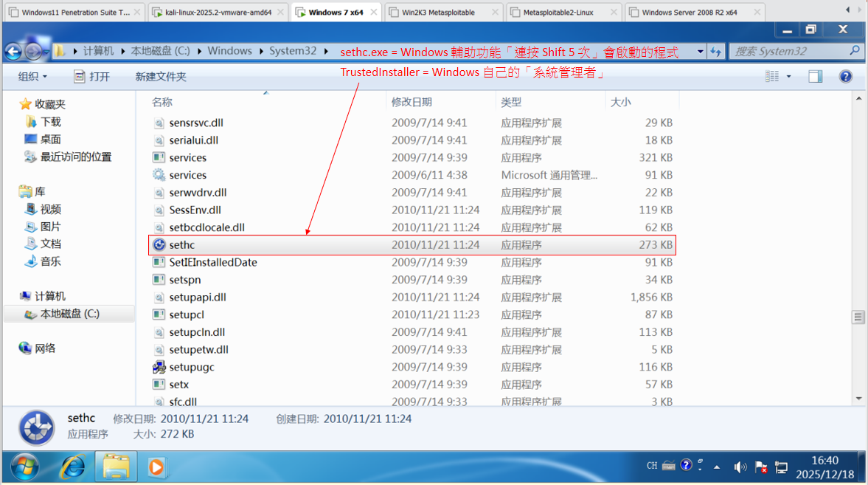
Task: Click the 新建文件夹 button
Action: tap(161, 77)
